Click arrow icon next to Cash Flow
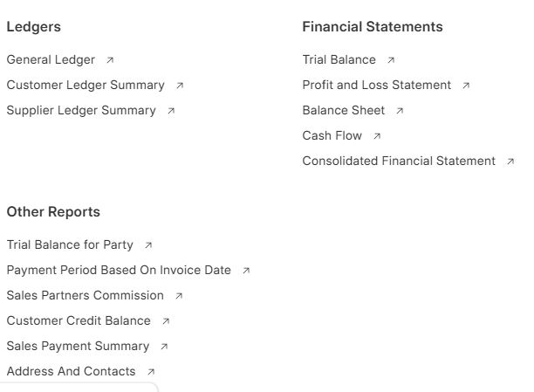534x392 pixels. click(x=377, y=136)
